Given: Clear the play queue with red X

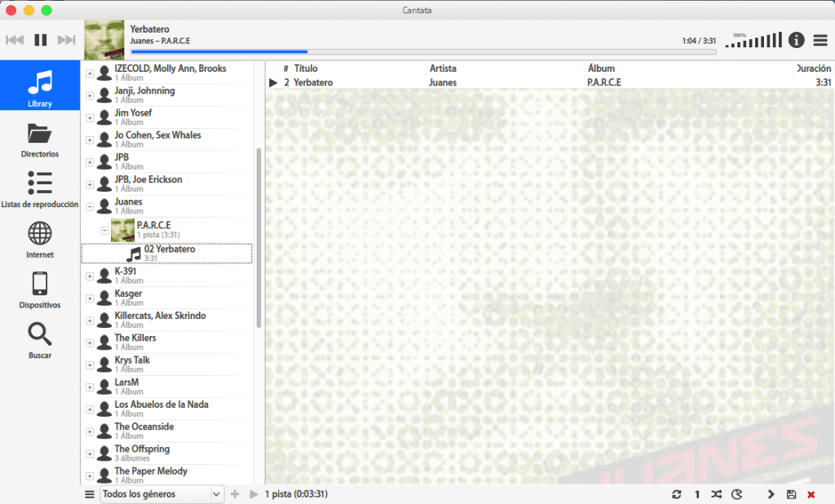Looking at the screenshot, I should (811, 494).
